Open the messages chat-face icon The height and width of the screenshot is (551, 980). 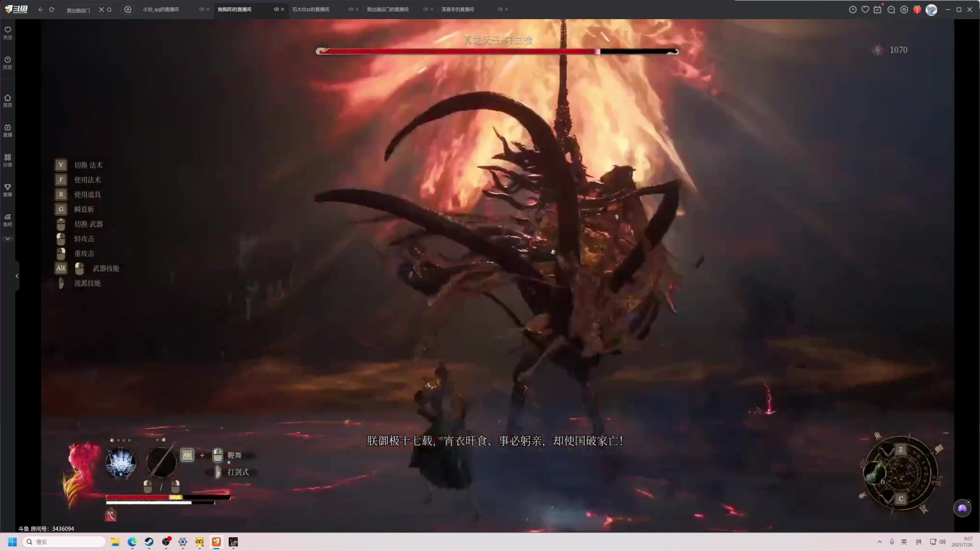(x=891, y=10)
